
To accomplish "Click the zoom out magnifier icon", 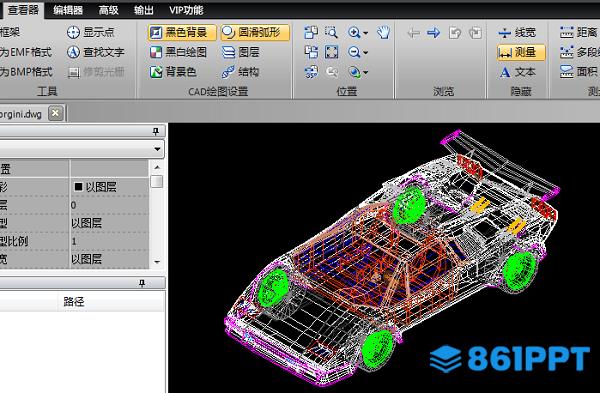I will click(x=354, y=52).
